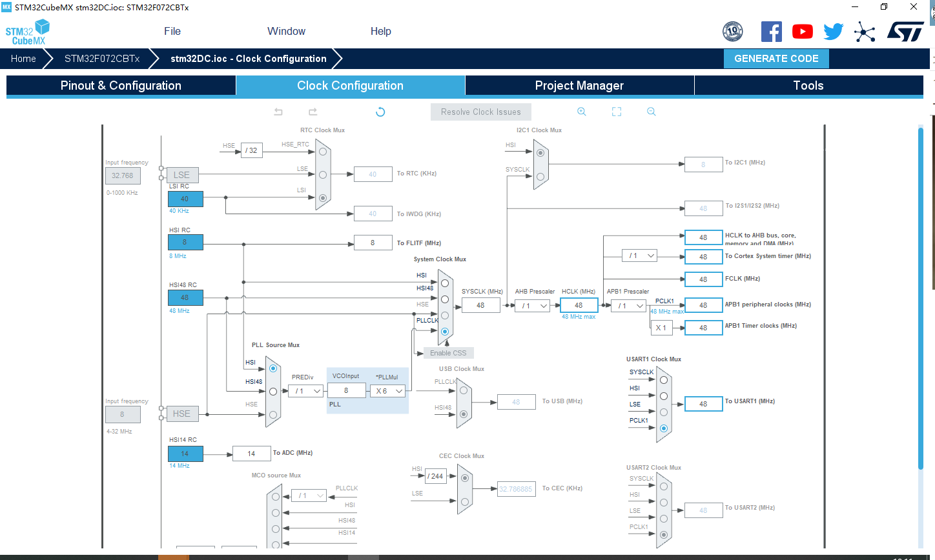Click the HCLK 48 MHz field
The image size is (935, 560).
click(x=579, y=305)
